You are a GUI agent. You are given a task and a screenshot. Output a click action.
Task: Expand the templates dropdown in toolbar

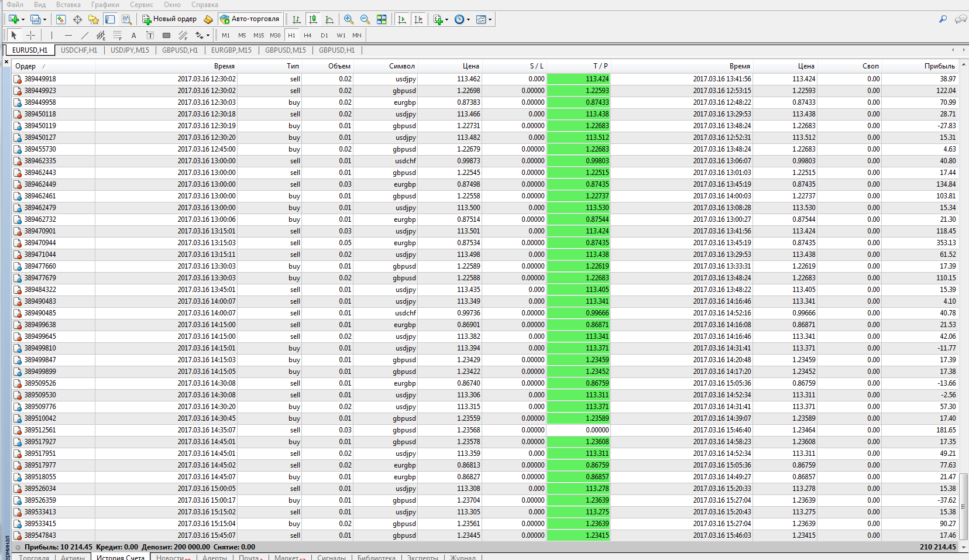484,19
